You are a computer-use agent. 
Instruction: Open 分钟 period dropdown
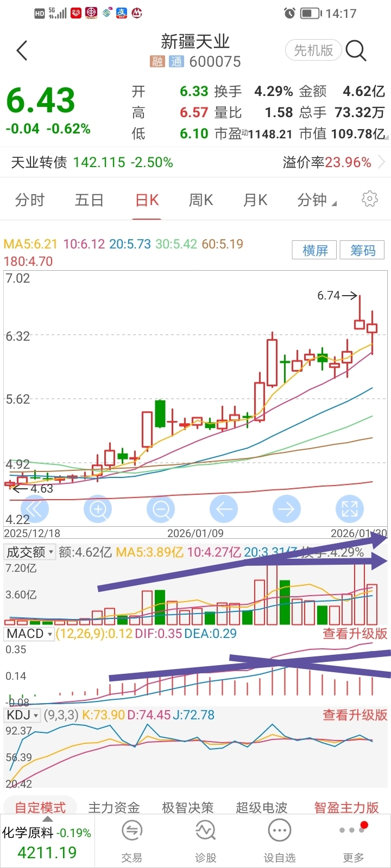pos(317,200)
